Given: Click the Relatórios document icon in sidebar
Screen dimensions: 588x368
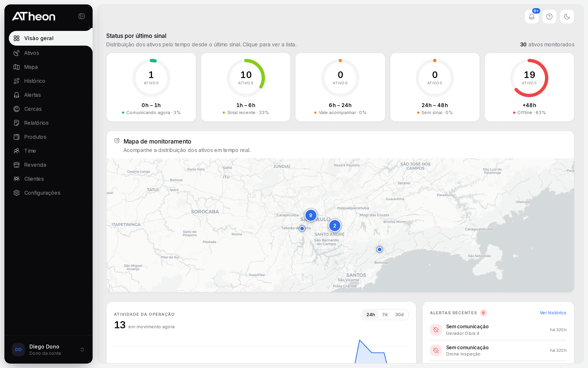Looking at the screenshot, I should tap(17, 123).
